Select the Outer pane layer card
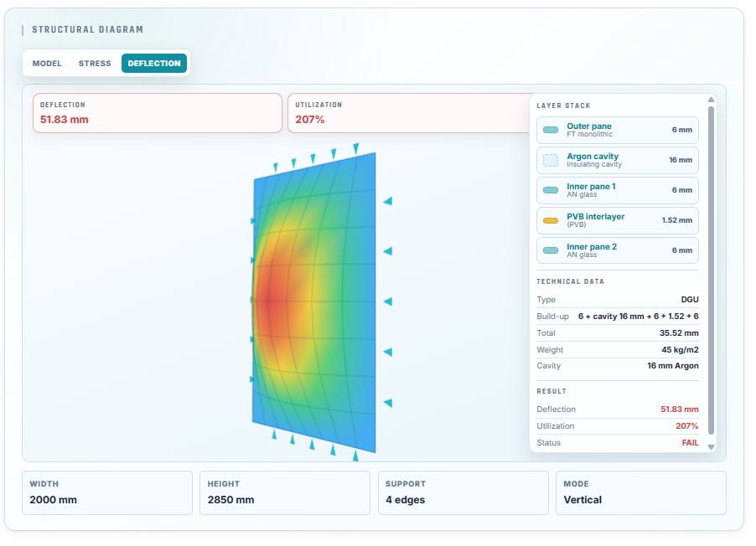Image resolution: width=756 pixels, height=546 pixels. pyautogui.click(x=617, y=130)
